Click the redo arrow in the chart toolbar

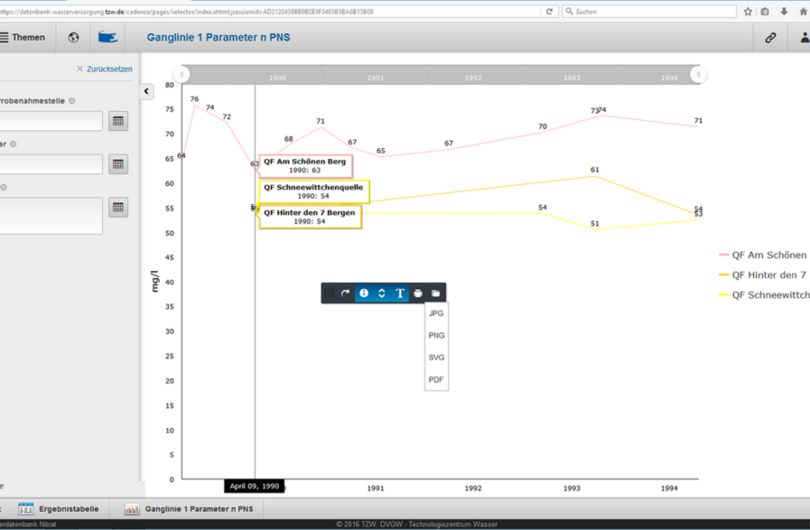[346, 293]
